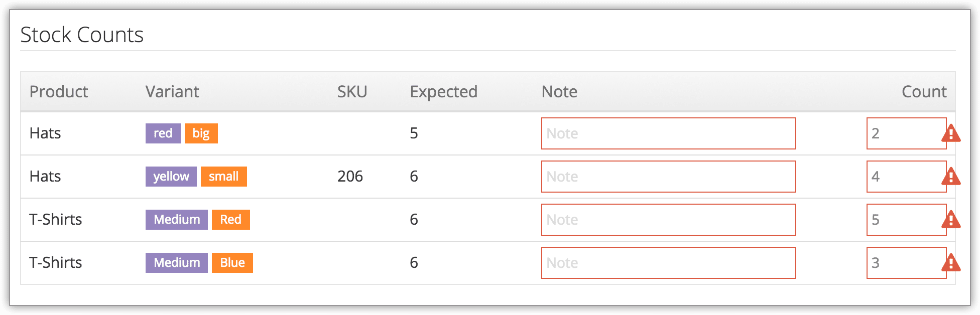This screenshot has height=315, width=980.
Task: Click the Note input for T-Shirts Medium Blue
Action: point(669,263)
